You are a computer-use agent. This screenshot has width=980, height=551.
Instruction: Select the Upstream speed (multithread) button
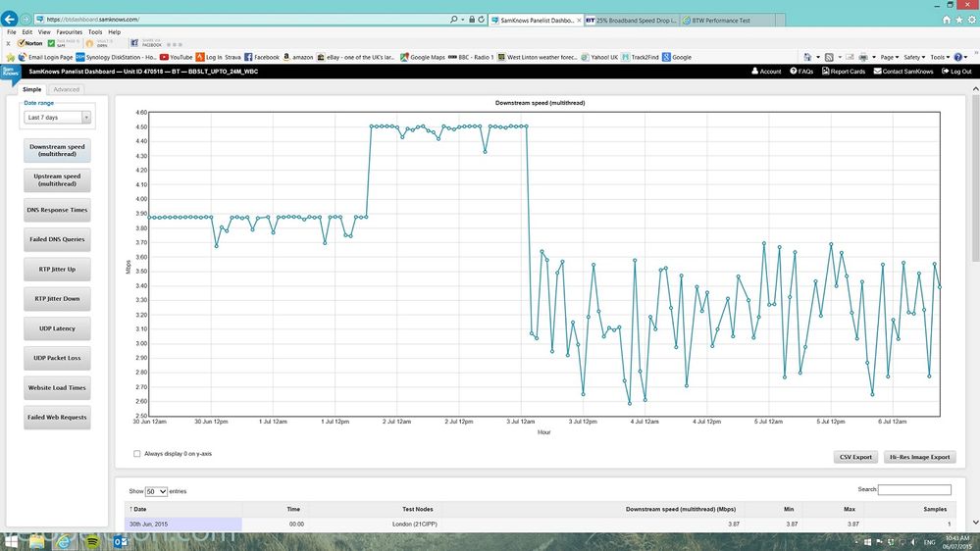[x=57, y=180]
